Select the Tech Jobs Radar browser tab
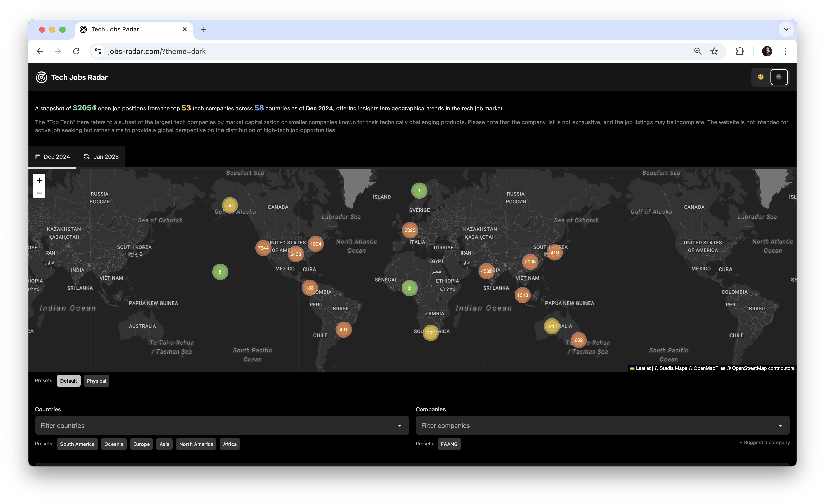825x504 pixels. [x=134, y=29]
